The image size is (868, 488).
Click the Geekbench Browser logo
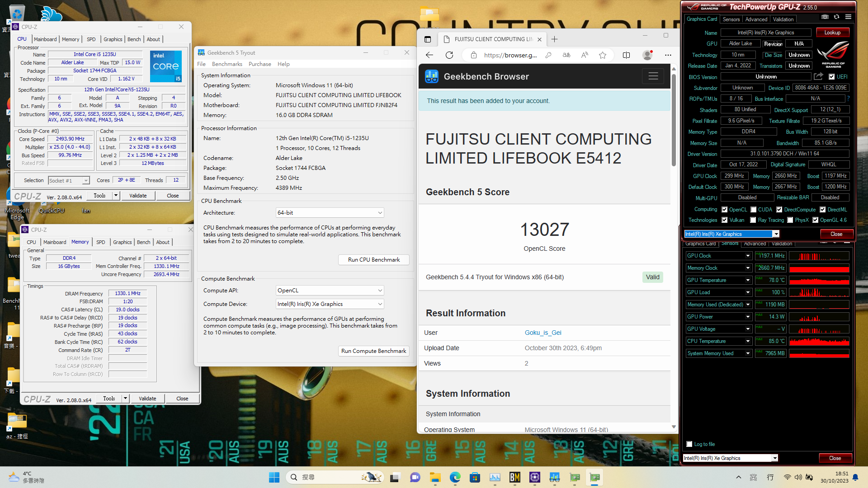tap(432, 76)
